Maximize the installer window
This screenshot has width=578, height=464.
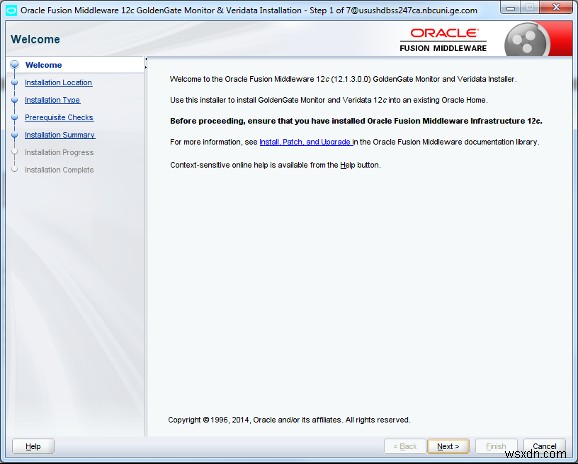coord(530,8)
